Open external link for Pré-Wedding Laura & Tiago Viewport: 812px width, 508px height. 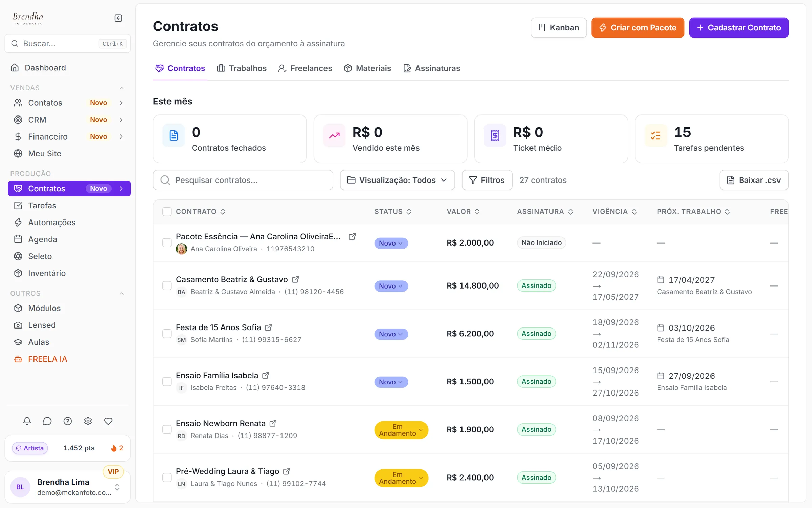tap(287, 471)
